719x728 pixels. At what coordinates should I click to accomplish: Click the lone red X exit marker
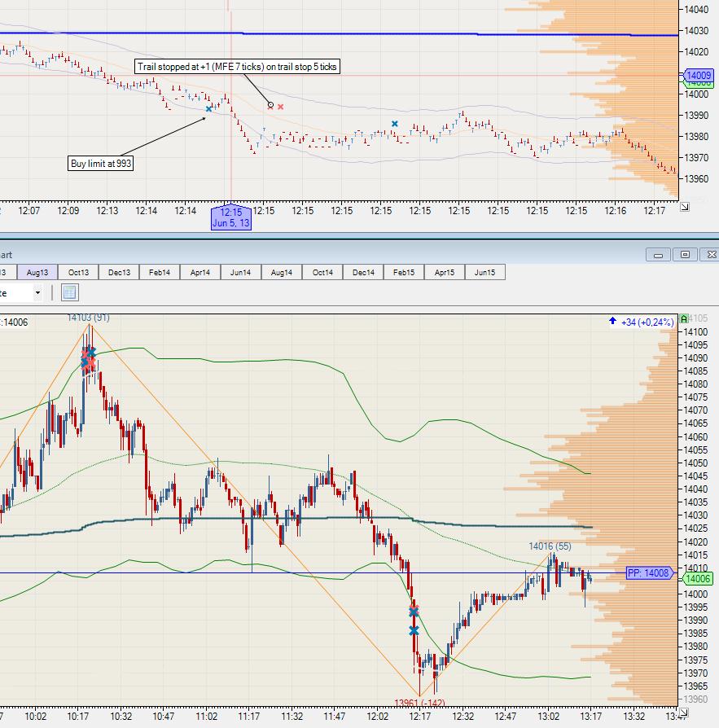[x=280, y=107]
